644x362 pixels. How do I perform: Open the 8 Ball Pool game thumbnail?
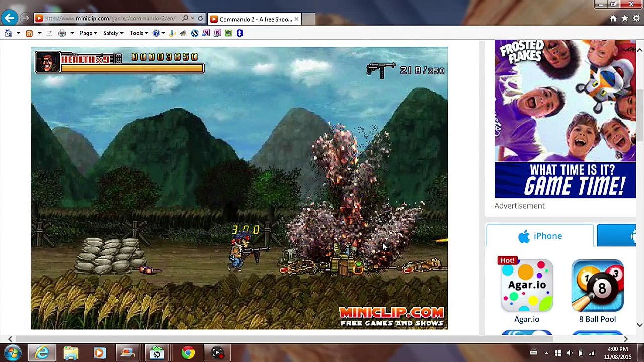[x=597, y=285]
